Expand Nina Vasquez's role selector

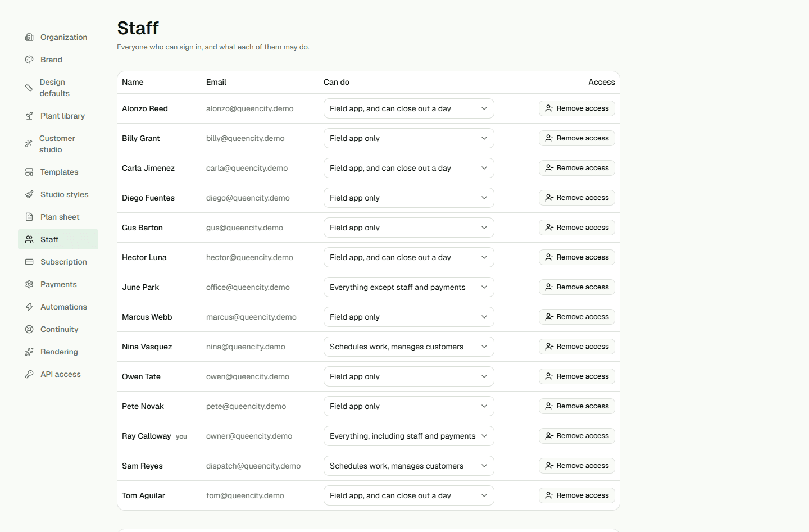409,347
